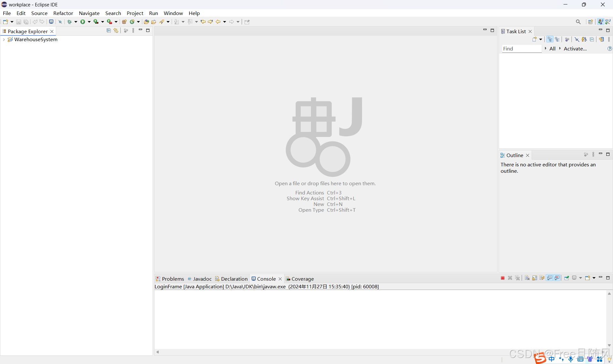Click the All working set link
Image resolution: width=613 pixels, height=364 pixels.
(552, 49)
